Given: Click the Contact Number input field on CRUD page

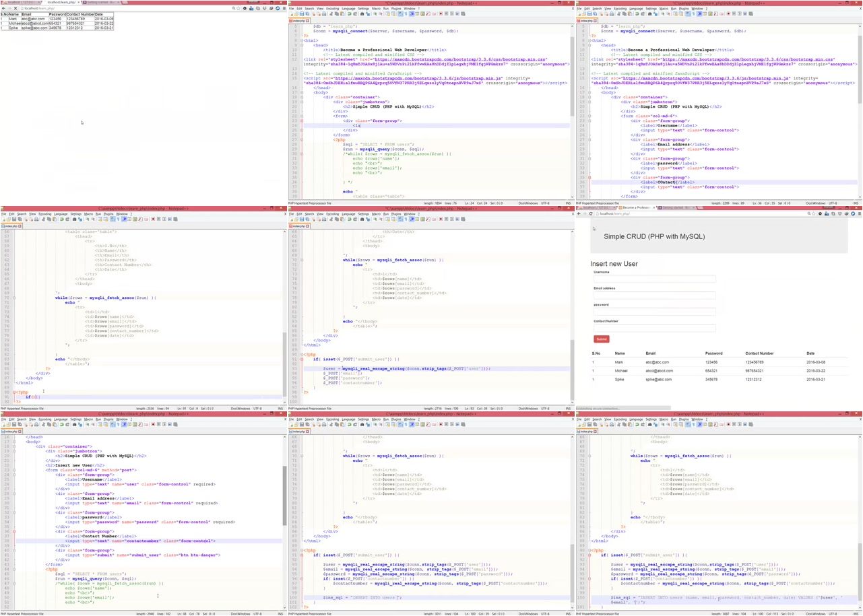Looking at the screenshot, I should pos(654,328).
